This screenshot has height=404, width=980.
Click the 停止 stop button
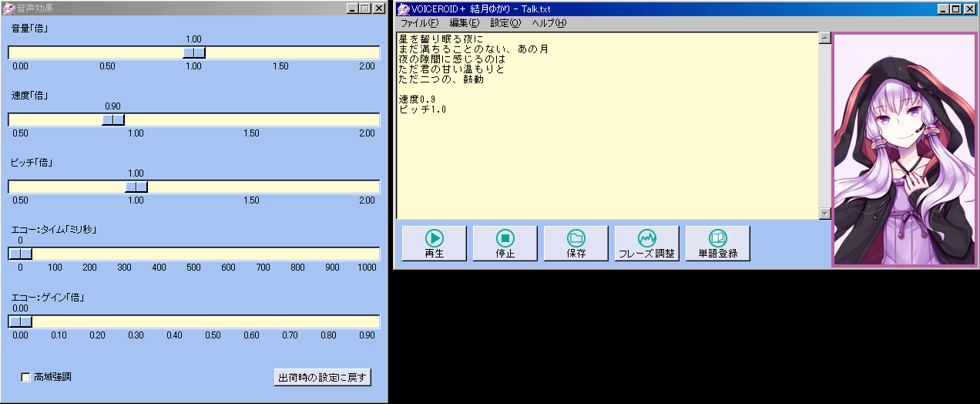(x=505, y=244)
